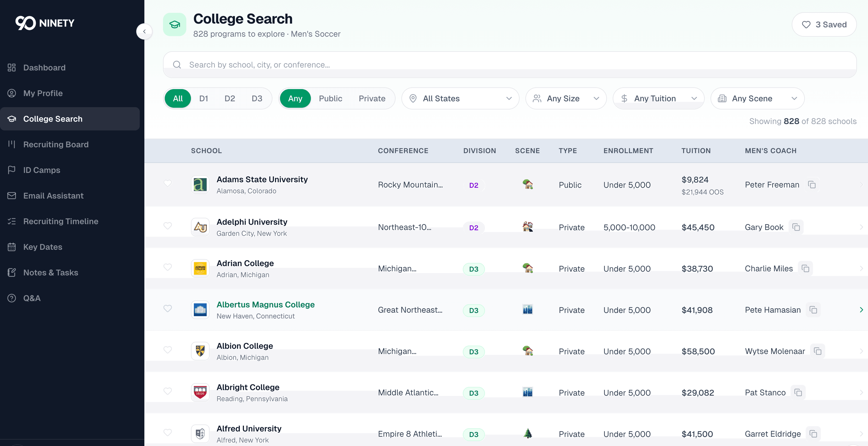868x446 pixels.
Task: Click the Ninety logo
Action: (45, 23)
